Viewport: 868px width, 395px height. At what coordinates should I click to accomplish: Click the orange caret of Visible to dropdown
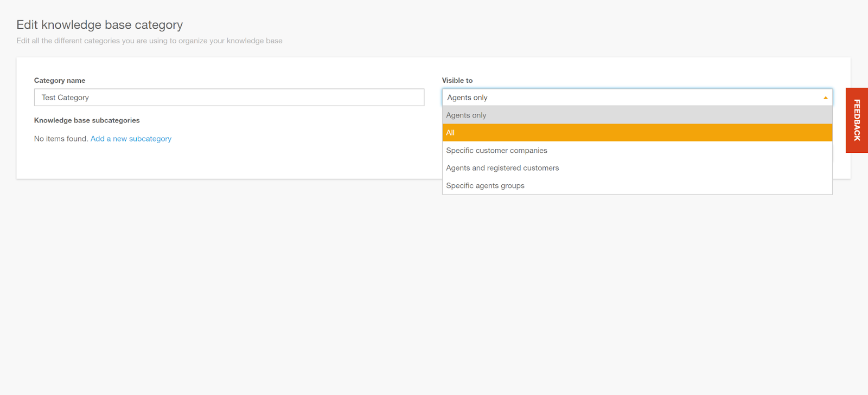[x=825, y=98]
